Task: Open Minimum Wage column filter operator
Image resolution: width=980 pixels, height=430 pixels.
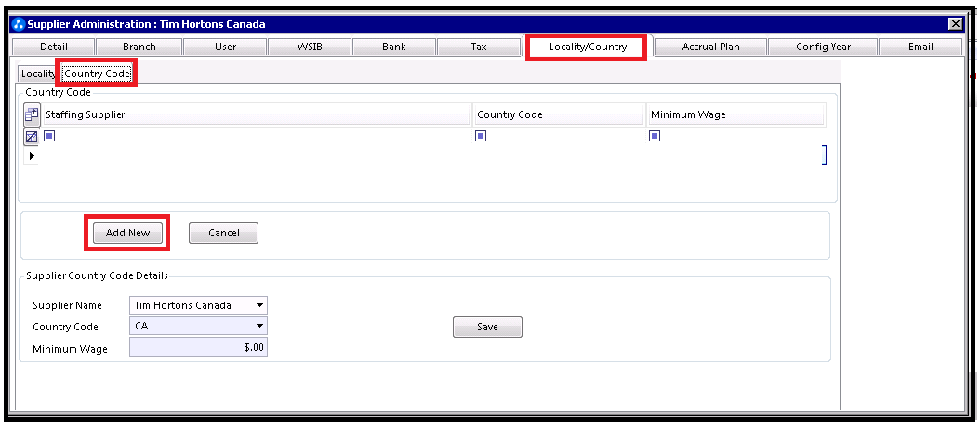Action: click(x=655, y=136)
